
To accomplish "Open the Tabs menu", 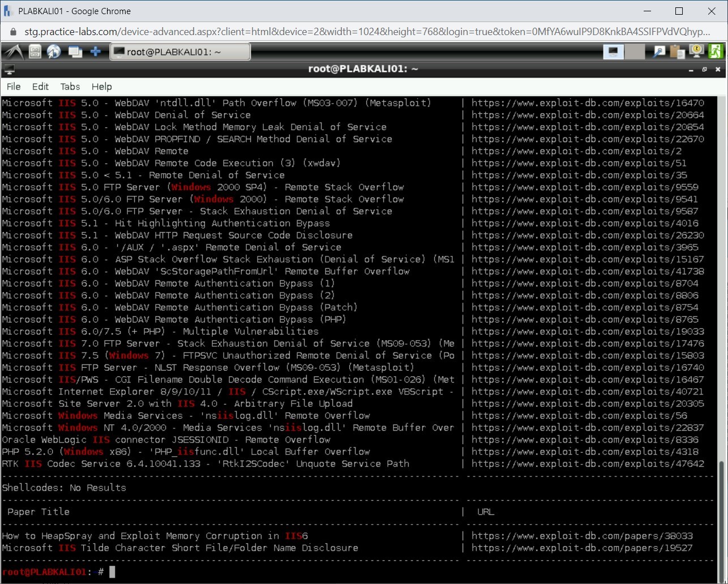I will (70, 87).
